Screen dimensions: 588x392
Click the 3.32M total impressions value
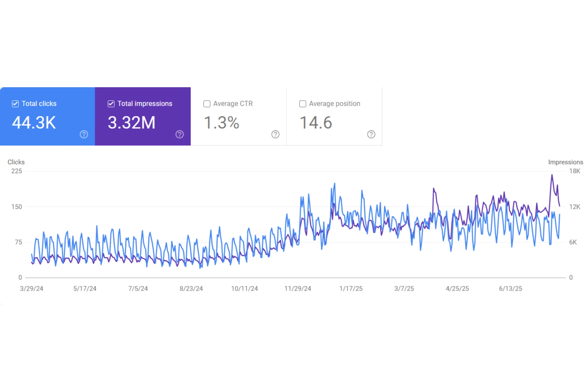coord(132,122)
